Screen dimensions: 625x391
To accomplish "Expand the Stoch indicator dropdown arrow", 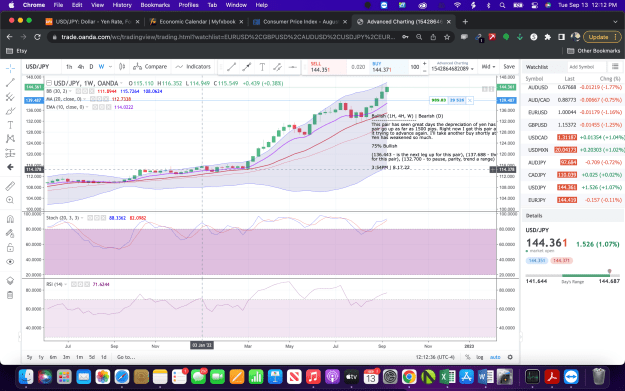I will click(x=82, y=218).
